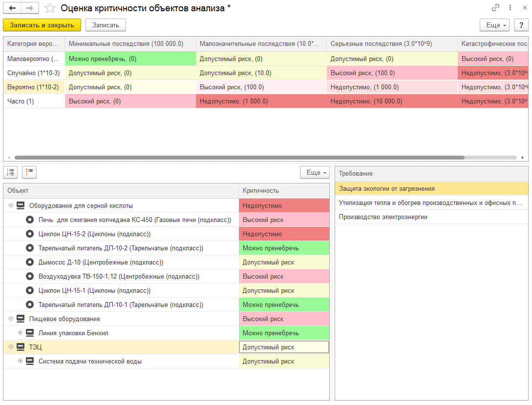
Task: Click header Минимальные последствия (100 000.0)
Action: click(130, 44)
